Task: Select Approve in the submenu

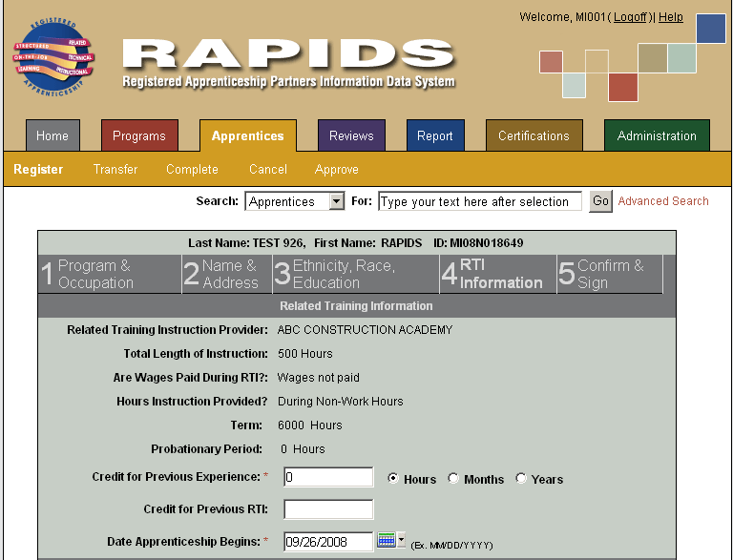Action: click(337, 169)
